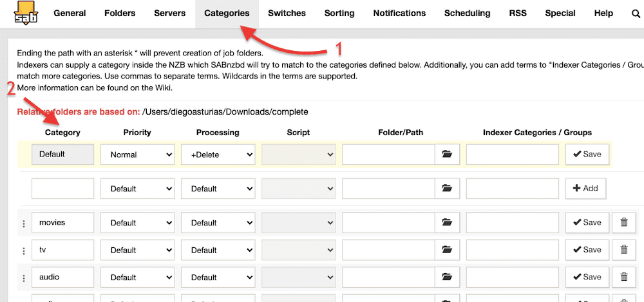
Task: Expand the +Delete Processing dropdown
Action: 218,155
